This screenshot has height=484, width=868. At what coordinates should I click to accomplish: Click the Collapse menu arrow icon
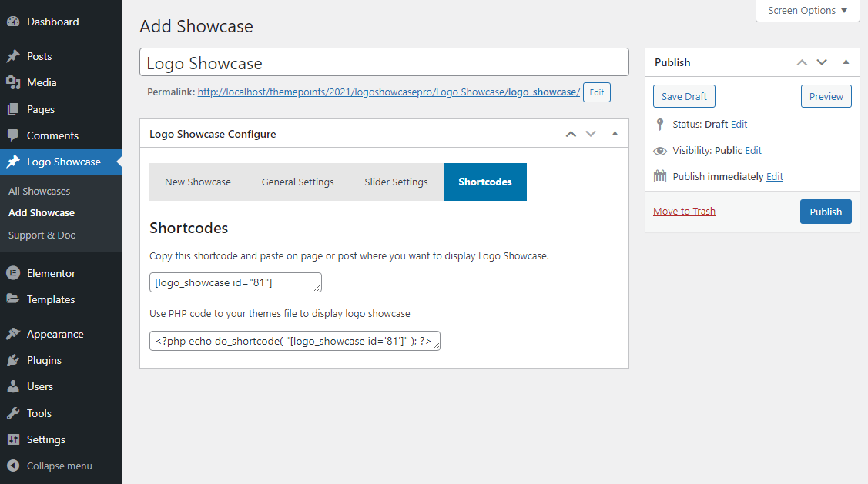pos(13,466)
